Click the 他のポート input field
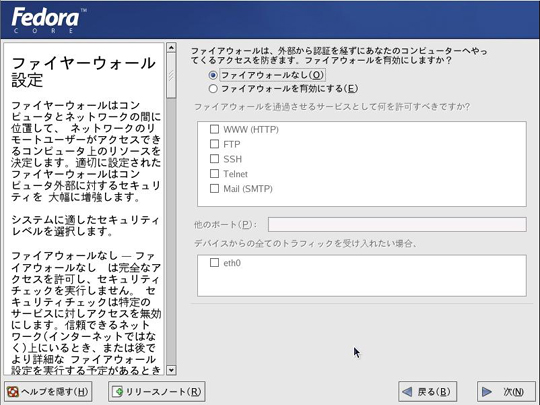The height and width of the screenshot is (405, 540). (x=397, y=225)
